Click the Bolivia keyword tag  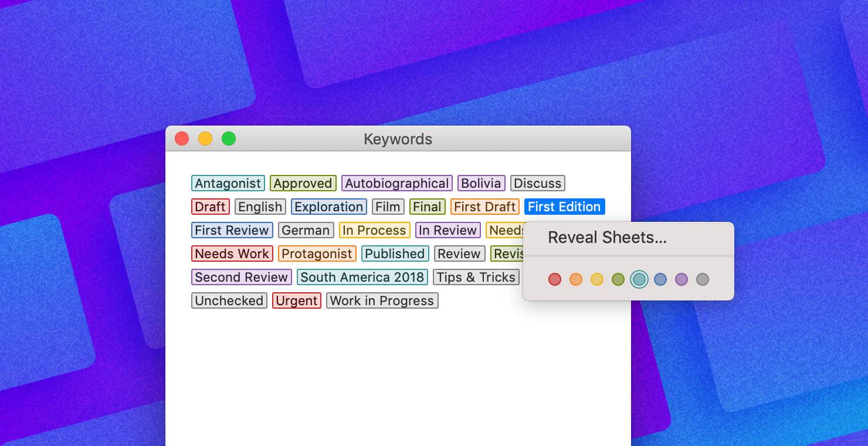coord(481,183)
